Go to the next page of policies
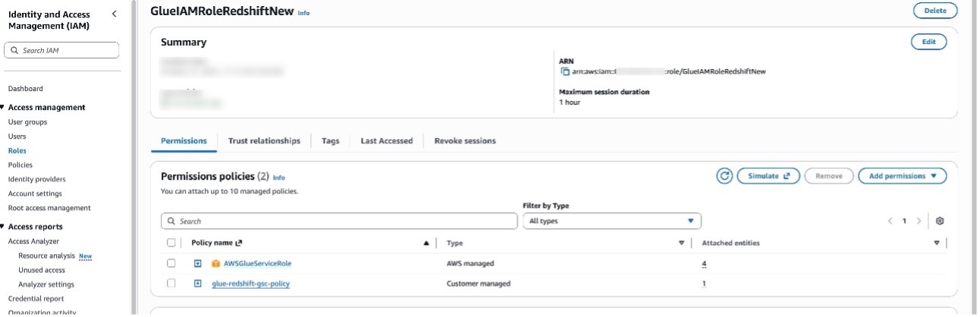The image size is (980, 317). [x=919, y=221]
